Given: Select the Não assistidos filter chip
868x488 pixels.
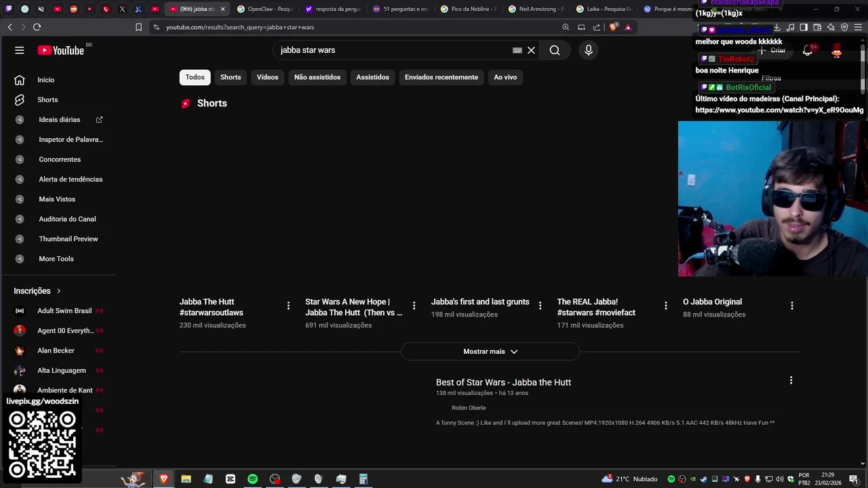Looking at the screenshot, I should [x=317, y=77].
